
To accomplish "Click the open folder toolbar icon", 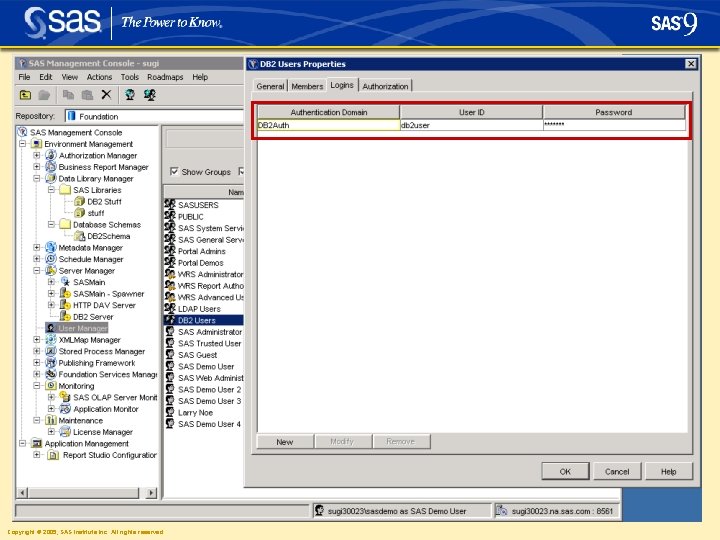I will [44, 95].
